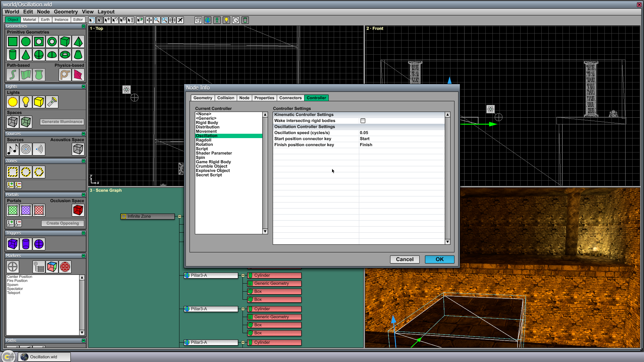Image resolution: width=644 pixels, height=362 pixels.
Task: Click the zoom magnifier tool in toolbar
Action: point(157,20)
